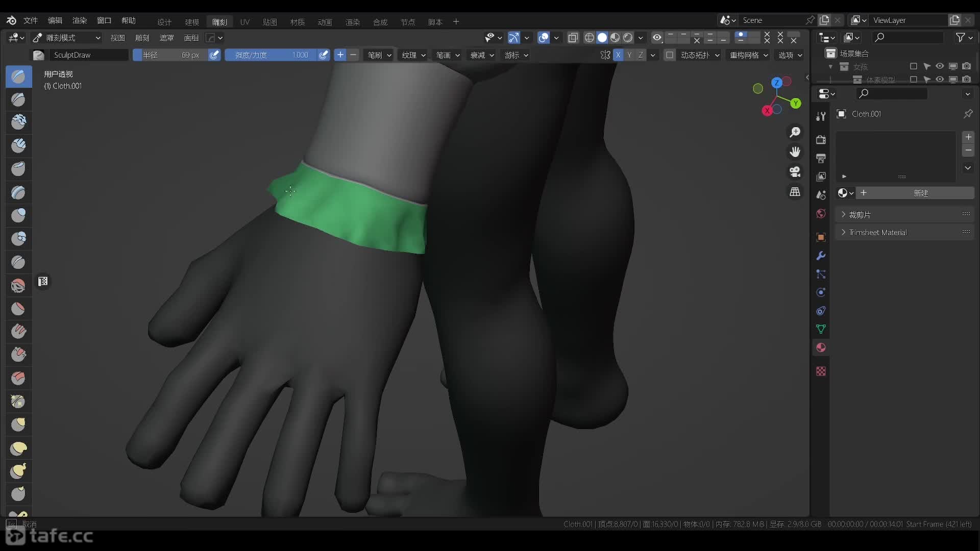Open the Output properties tab
The width and height of the screenshot is (980, 551).
[x=821, y=158]
